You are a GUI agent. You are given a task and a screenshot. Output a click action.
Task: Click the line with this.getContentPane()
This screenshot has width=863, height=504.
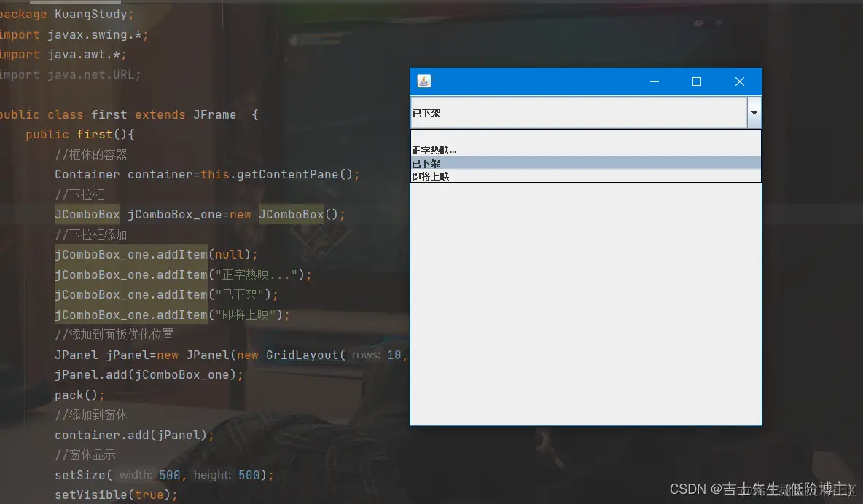coord(207,174)
